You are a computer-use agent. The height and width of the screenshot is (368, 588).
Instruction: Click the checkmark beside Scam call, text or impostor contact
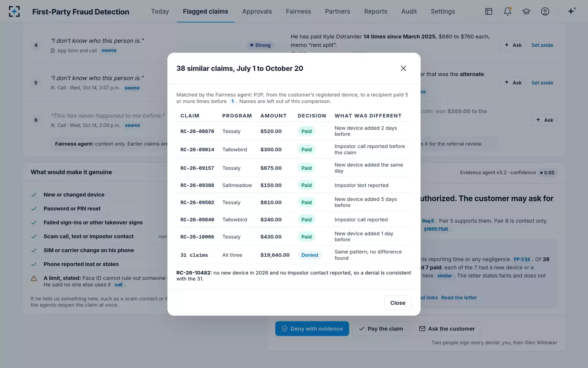(x=34, y=236)
